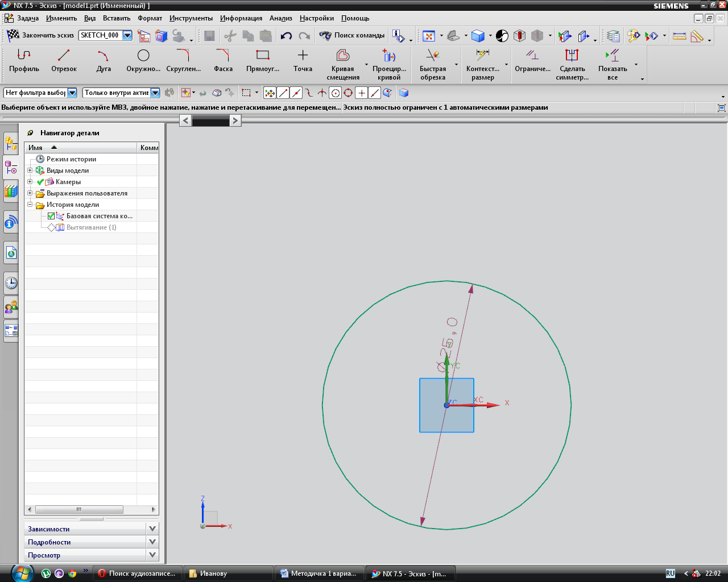Open the Настройки menu
Viewport: 728px width, 582px height.
click(317, 18)
